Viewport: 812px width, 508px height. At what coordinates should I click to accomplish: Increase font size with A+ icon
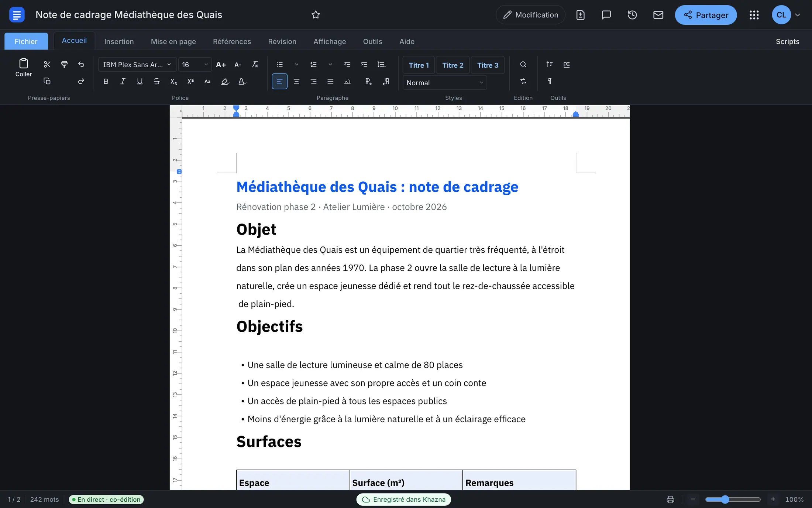coord(221,65)
